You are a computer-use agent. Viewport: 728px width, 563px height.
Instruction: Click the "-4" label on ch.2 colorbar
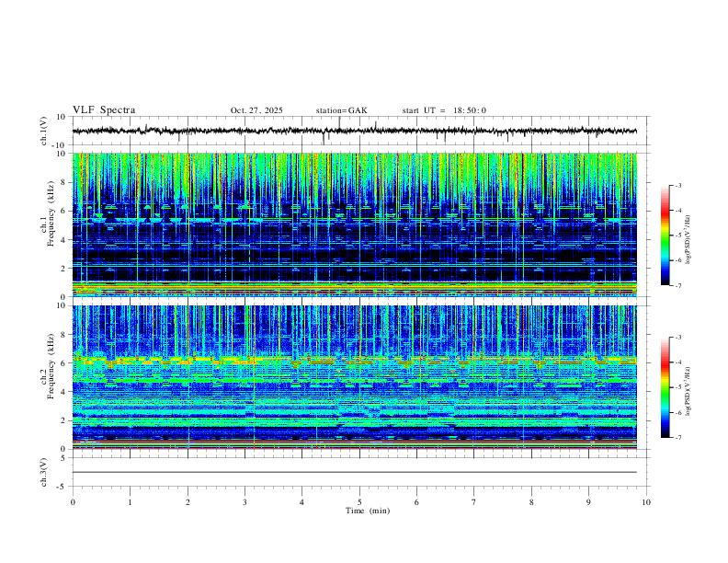click(677, 362)
